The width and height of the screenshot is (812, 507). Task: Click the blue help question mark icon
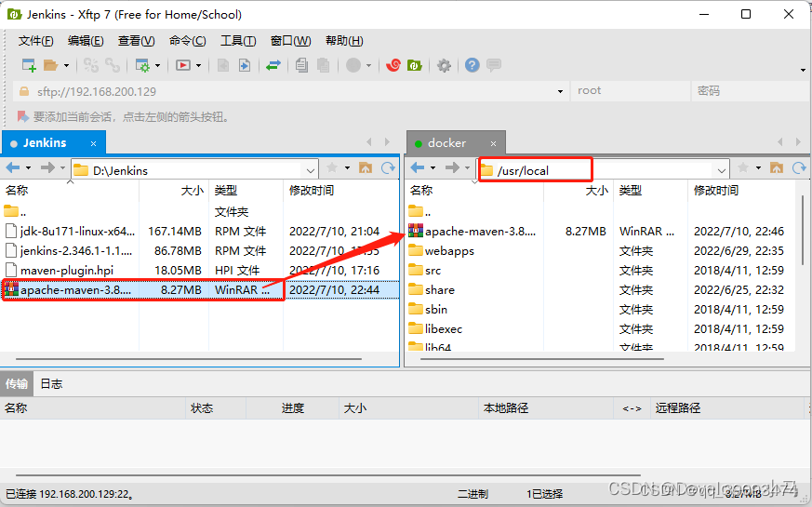[x=473, y=65]
